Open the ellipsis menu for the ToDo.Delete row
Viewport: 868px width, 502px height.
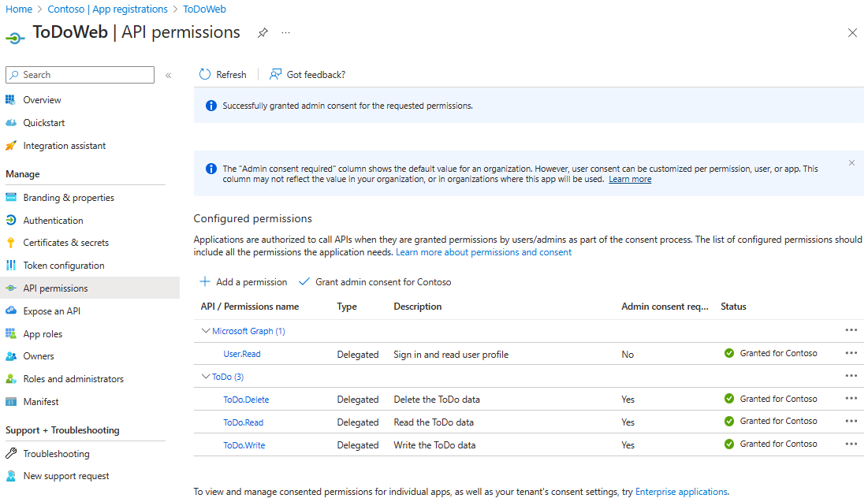(851, 399)
